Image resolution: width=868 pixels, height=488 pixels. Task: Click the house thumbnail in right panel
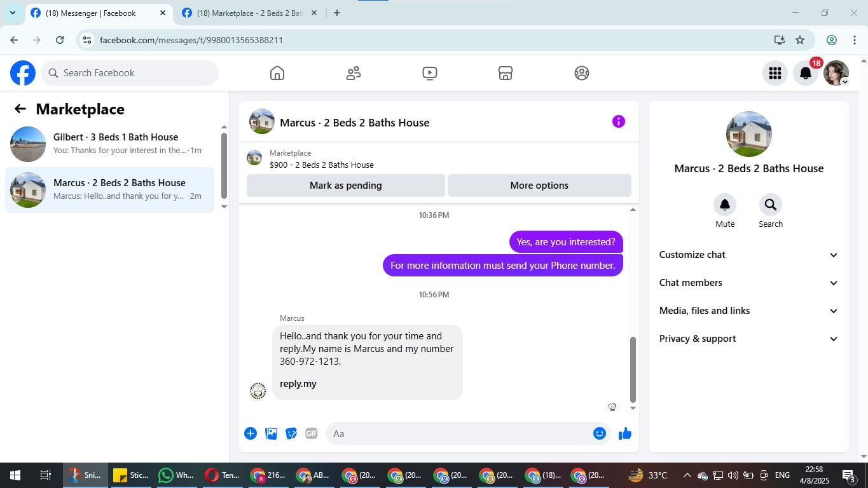click(749, 134)
